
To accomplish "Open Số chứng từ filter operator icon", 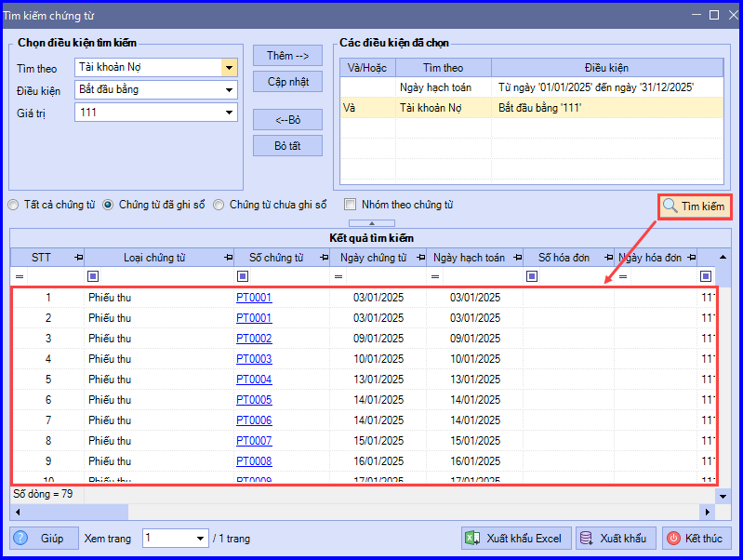I will point(243,276).
